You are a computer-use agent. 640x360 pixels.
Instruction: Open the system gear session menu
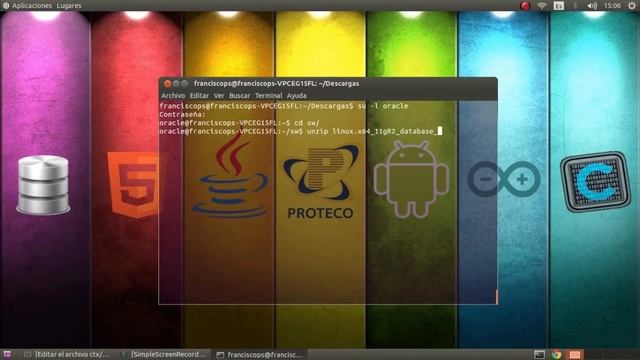(x=631, y=6)
